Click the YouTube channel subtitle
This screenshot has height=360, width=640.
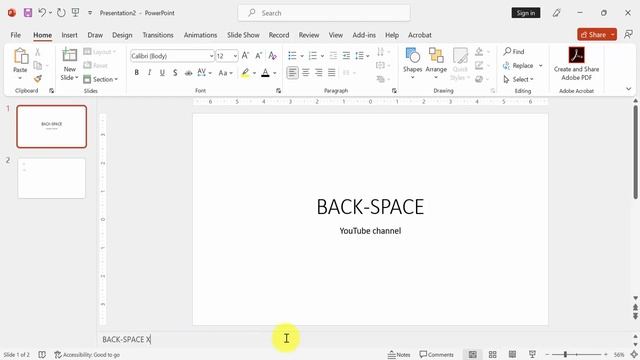(x=370, y=231)
